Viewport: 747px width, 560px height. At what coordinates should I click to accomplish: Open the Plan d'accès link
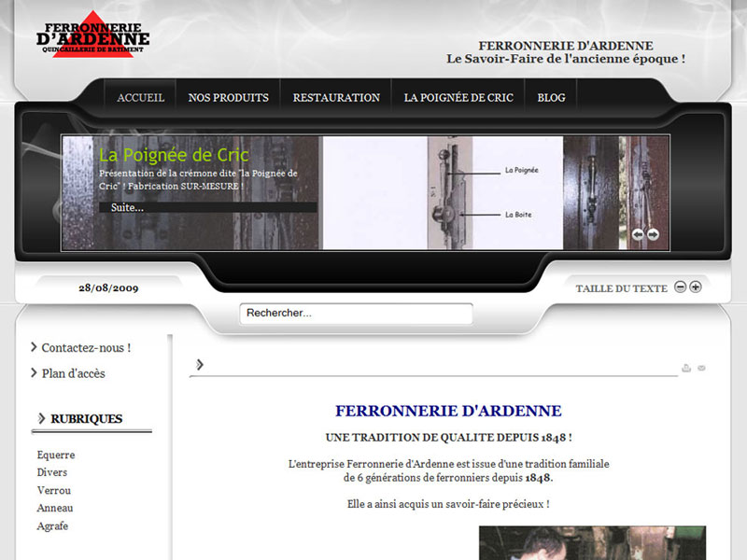(x=74, y=373)
